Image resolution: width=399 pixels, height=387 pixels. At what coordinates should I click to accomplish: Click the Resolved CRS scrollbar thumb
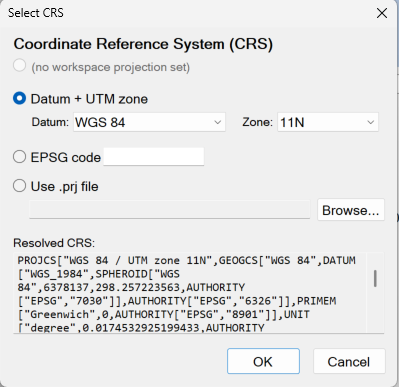[375, 279]
